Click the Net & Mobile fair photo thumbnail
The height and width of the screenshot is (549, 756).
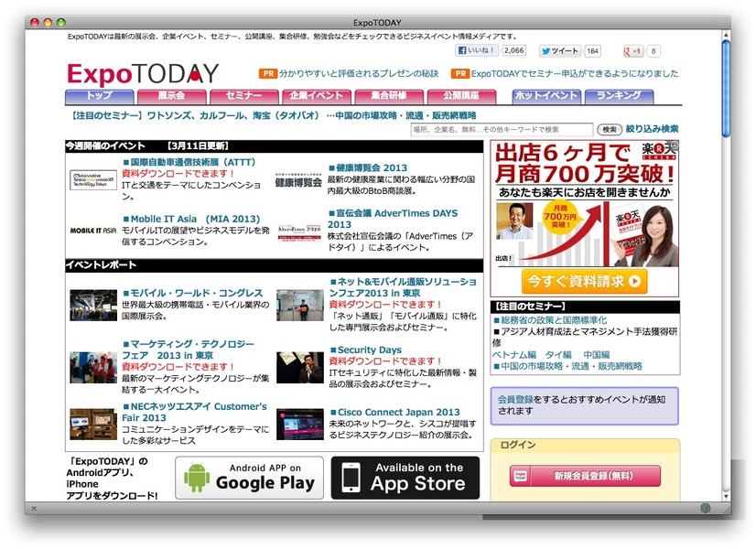pyautogui.click(x=299, y=305)
